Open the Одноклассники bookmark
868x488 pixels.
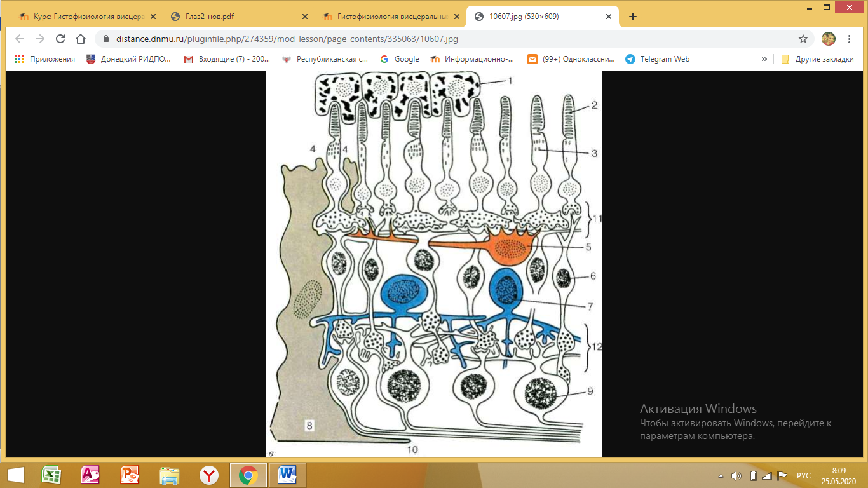[571, 59]
